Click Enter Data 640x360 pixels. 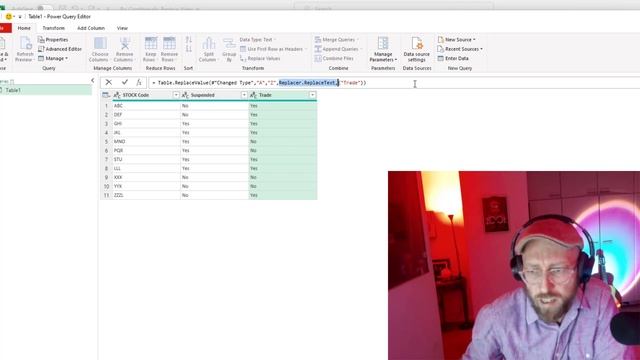click(453, 58)
